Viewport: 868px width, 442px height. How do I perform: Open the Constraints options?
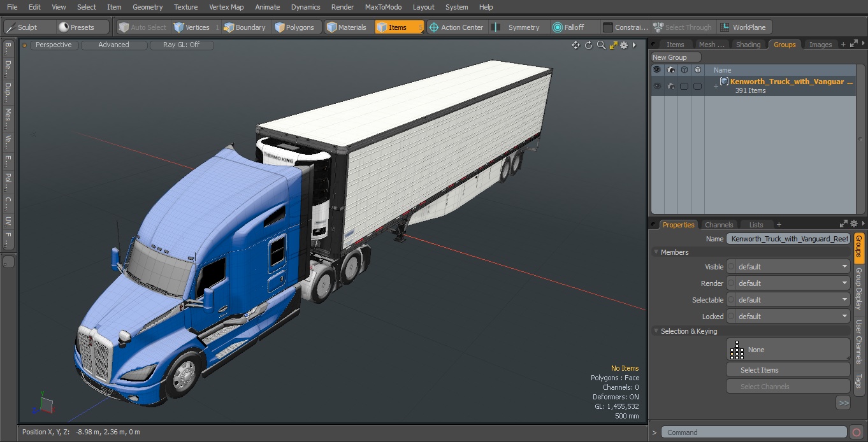tap(626, 27)
